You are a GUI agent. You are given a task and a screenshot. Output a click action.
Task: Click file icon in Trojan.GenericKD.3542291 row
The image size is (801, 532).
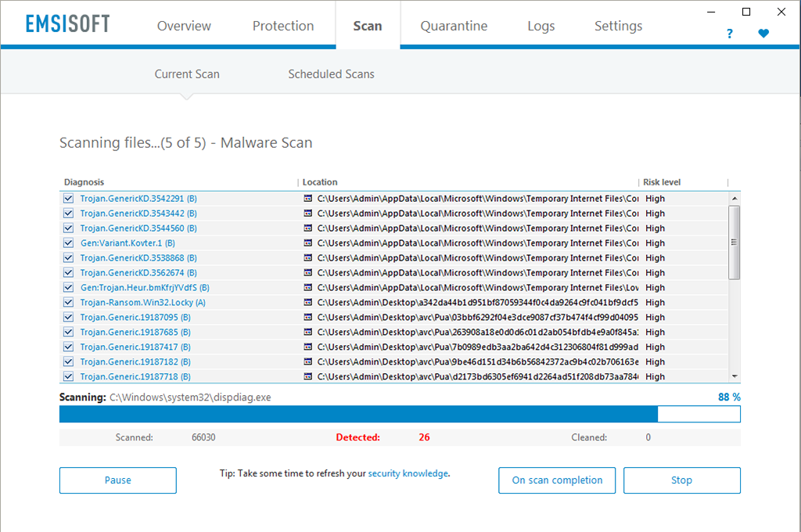click(307, 199)
